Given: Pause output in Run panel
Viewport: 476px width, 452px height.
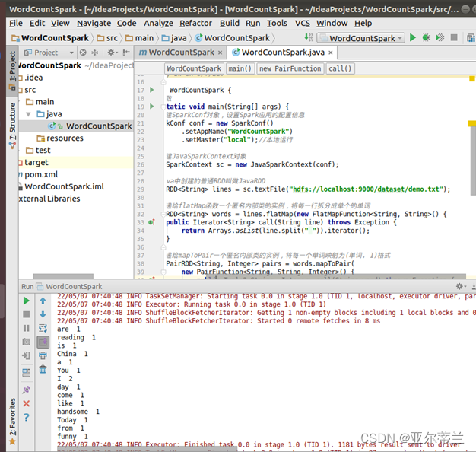Looking at the screenshot, I should pos(27,328).
